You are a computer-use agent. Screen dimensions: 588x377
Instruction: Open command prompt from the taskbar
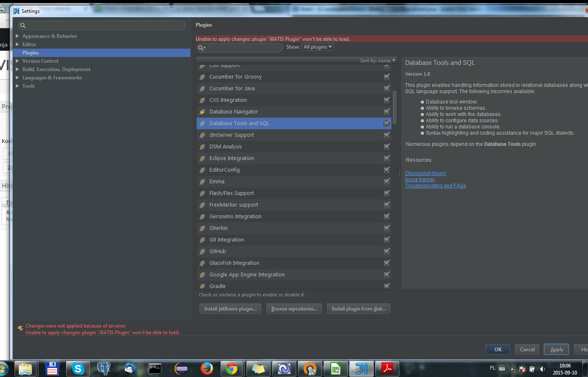pos(155,368)
